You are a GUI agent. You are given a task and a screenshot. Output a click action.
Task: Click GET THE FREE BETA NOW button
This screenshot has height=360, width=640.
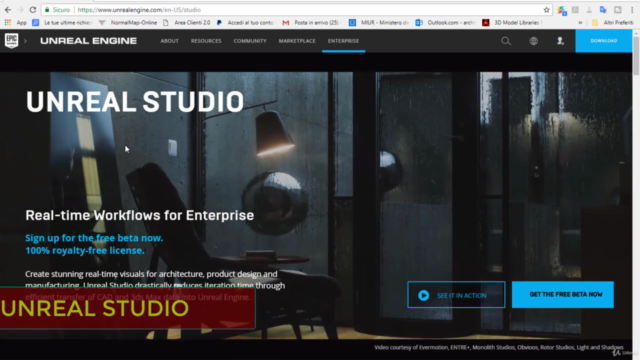[563, 295]
